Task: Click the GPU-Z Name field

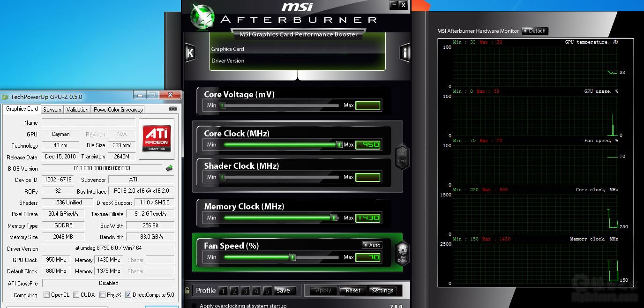Action: tap(88, 122)
